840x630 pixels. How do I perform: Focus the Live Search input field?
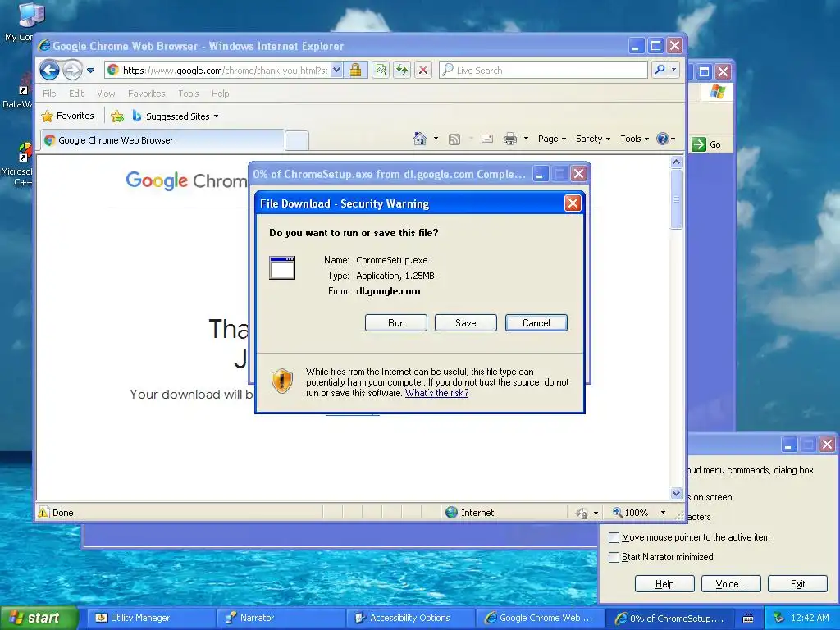pos(543,71)
